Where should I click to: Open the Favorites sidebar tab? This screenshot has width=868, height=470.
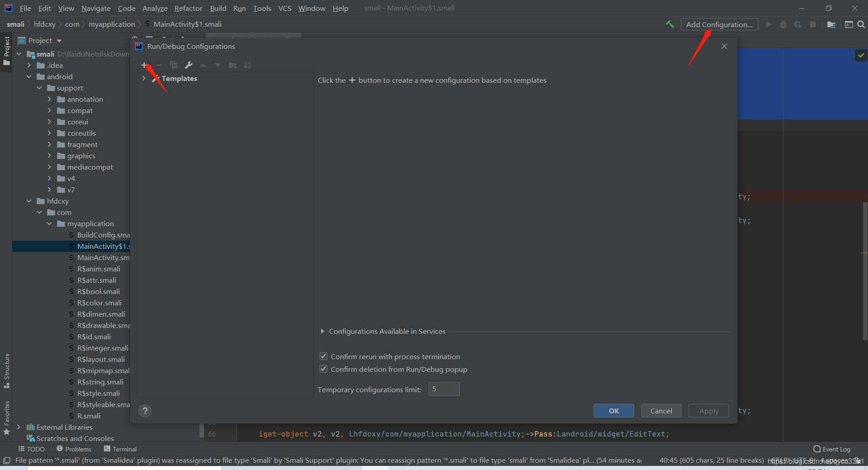(6, 418)
